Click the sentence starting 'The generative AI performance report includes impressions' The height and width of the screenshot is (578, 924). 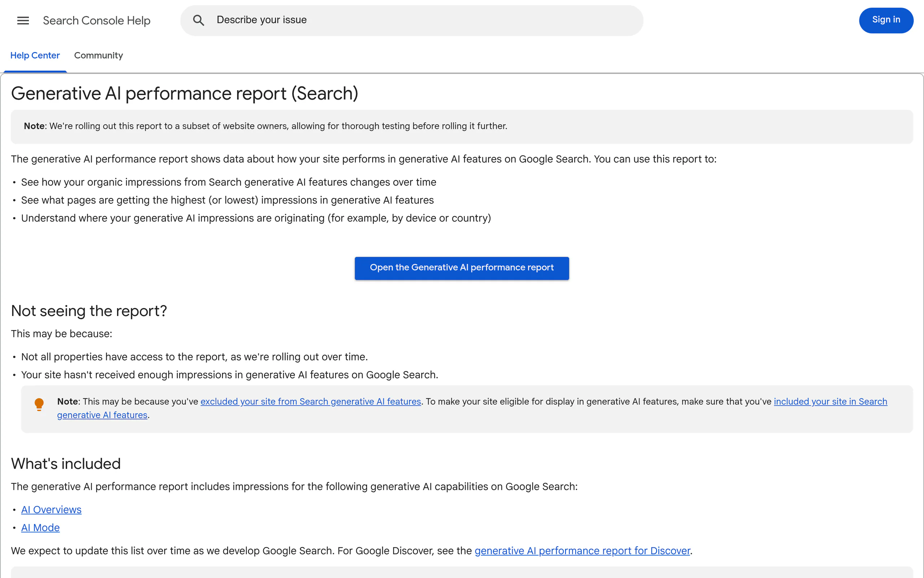click(294, 486)
